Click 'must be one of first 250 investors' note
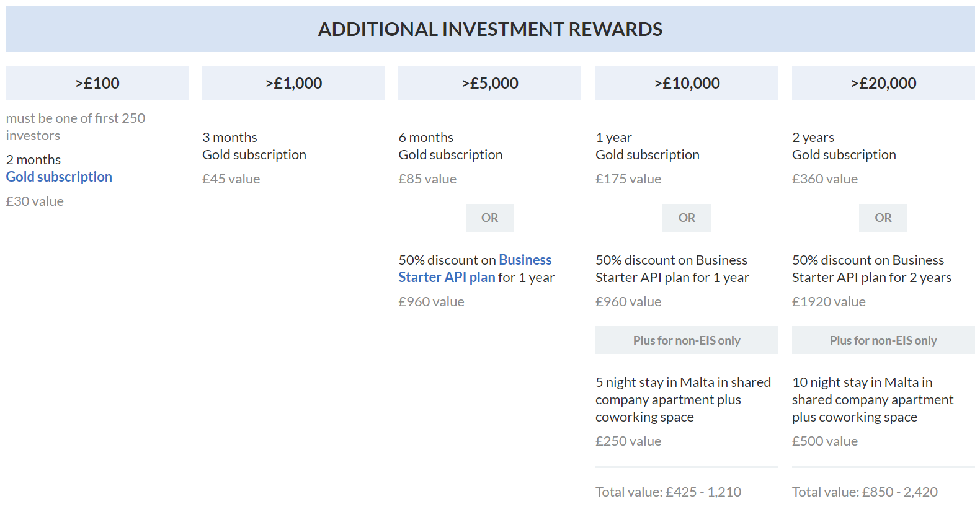Screen dimensions: 980x517 click(76, 126)
